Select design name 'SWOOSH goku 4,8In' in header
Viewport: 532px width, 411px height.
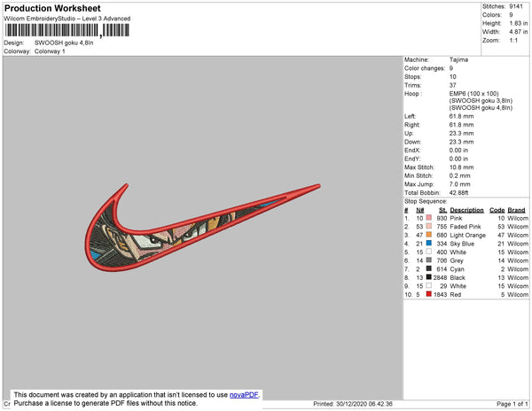pyautogui.click(x=64, y=43)
